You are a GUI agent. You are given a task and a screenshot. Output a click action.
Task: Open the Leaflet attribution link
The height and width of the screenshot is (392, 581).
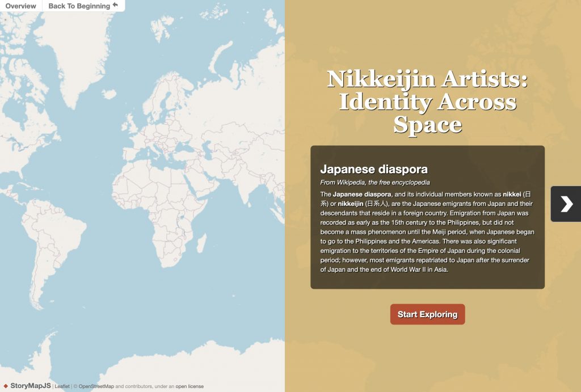62,386
